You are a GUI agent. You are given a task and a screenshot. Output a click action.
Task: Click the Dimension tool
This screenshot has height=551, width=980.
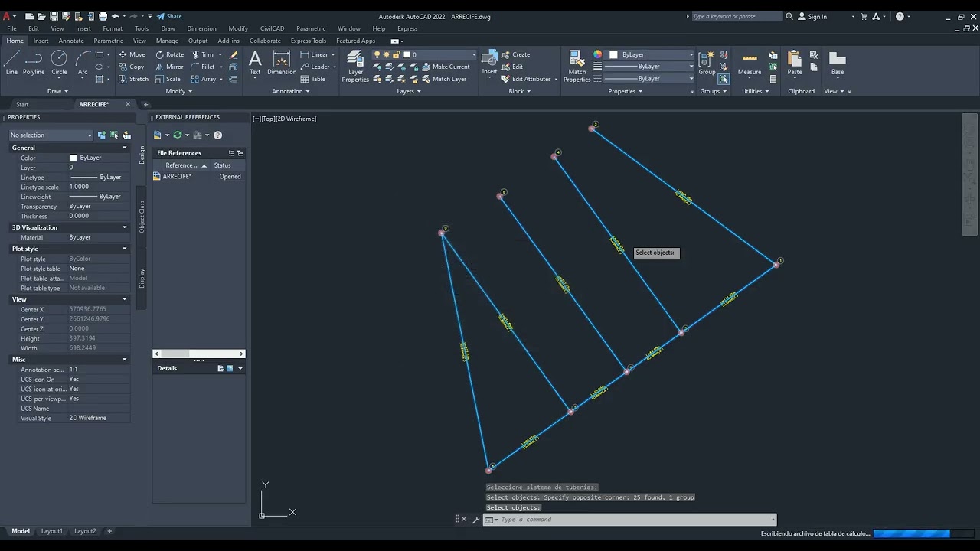coord(282,63)
